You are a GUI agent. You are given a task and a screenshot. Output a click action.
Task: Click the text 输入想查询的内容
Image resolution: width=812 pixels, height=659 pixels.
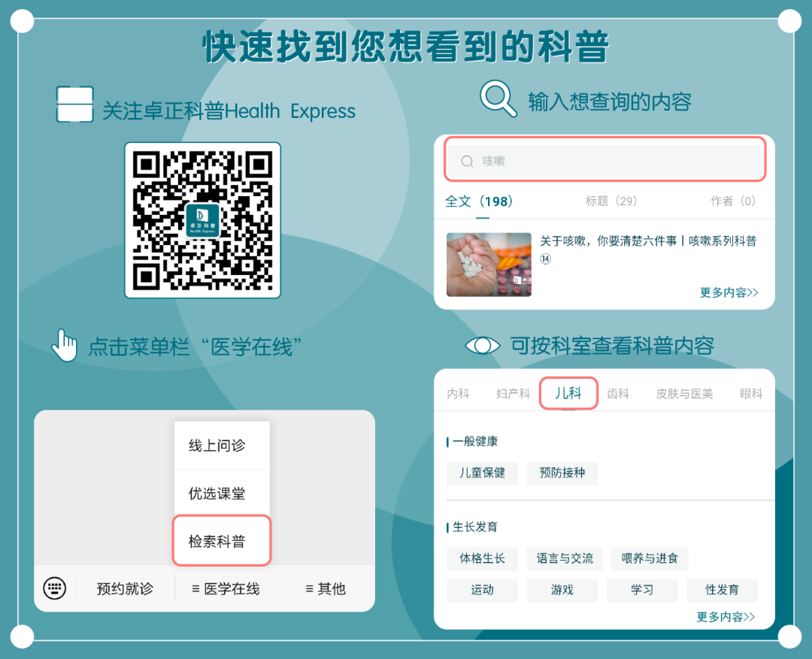610,101
